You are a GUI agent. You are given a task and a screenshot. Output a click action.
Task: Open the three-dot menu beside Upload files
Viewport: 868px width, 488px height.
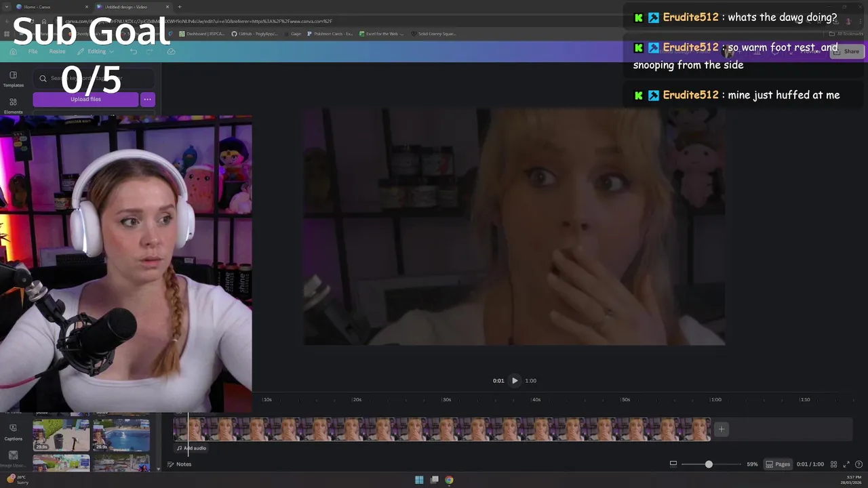point(147,99)
